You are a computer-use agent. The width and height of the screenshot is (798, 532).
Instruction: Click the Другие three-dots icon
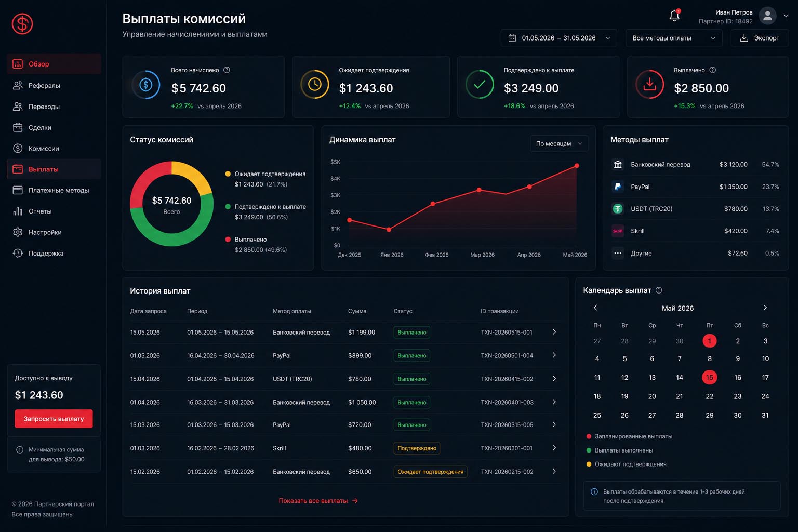point(618,253)
